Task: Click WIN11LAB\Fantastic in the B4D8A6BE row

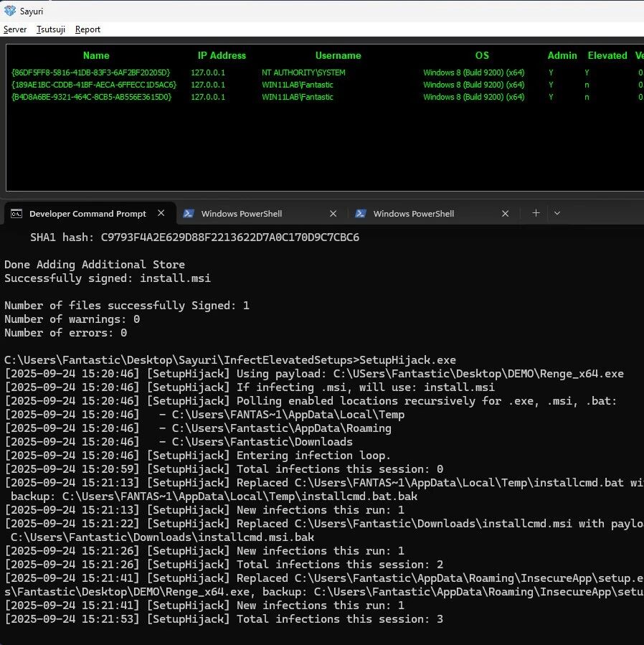Action: pos(298,97)
